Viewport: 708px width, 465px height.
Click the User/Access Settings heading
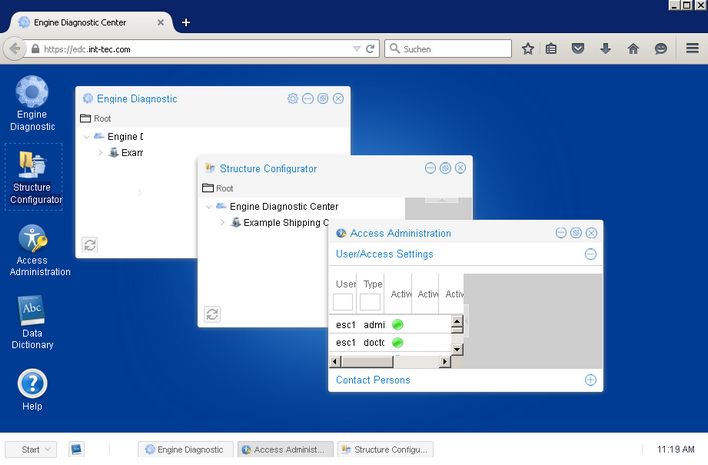point(384,254)
